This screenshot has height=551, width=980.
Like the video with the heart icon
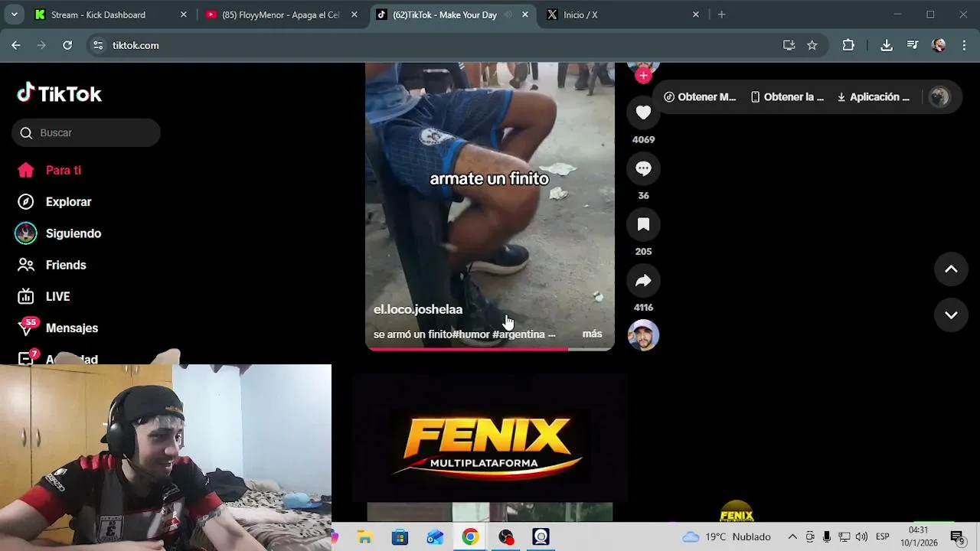pos(643,112)
